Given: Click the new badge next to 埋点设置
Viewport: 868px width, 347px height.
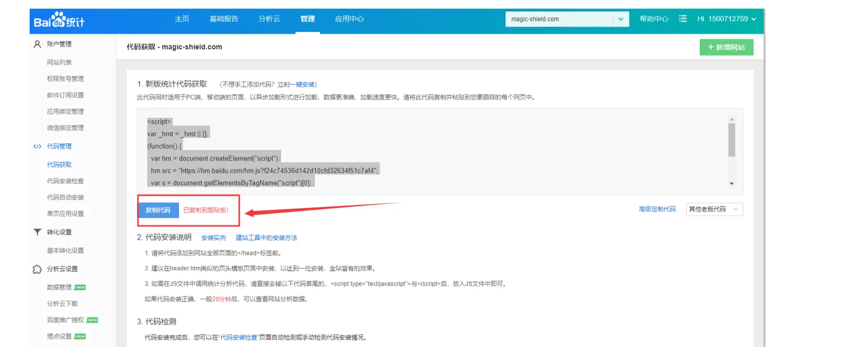Looking at the screenshot, I should pyautogui.click(x=80, y=337).
